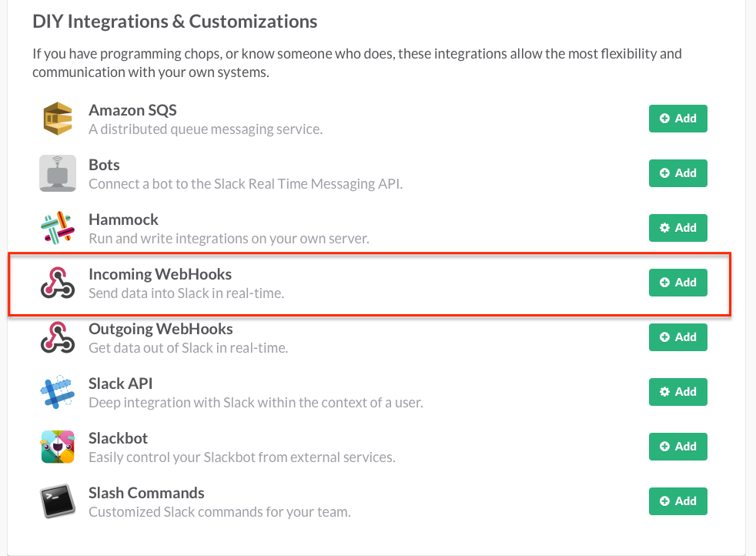
Task: Add the Incoming WebHooks integration
Action: point(677,282)
